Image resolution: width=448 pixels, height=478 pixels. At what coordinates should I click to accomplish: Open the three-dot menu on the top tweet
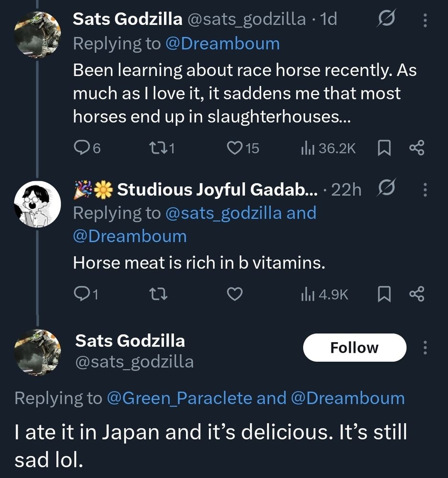pyautogui.click(x=425, y=20)
